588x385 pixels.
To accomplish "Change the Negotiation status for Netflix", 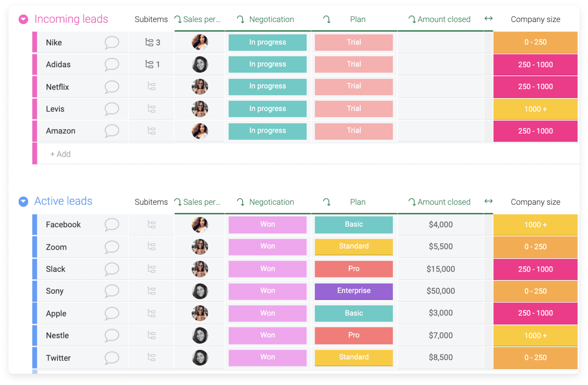I will [268, 86].
